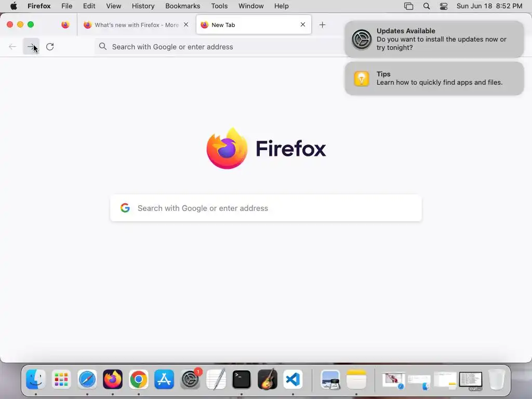Screen dimensions: 532x399
Task: Click the green fullscreen window button
Action: tap(31, 24)
